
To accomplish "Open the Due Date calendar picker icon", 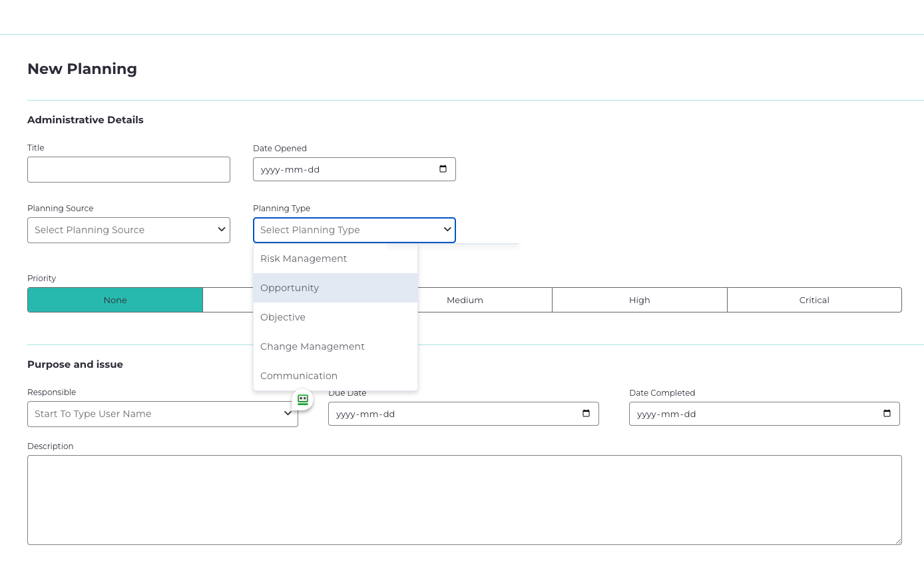I will pyautogui.click(x=586, y=414).
